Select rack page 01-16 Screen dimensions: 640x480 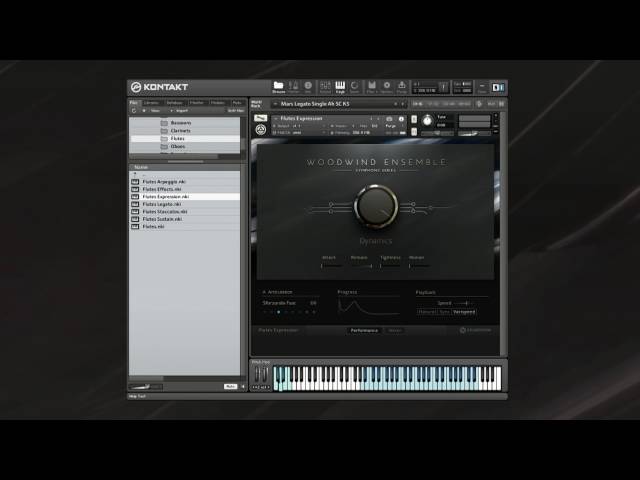417,104
